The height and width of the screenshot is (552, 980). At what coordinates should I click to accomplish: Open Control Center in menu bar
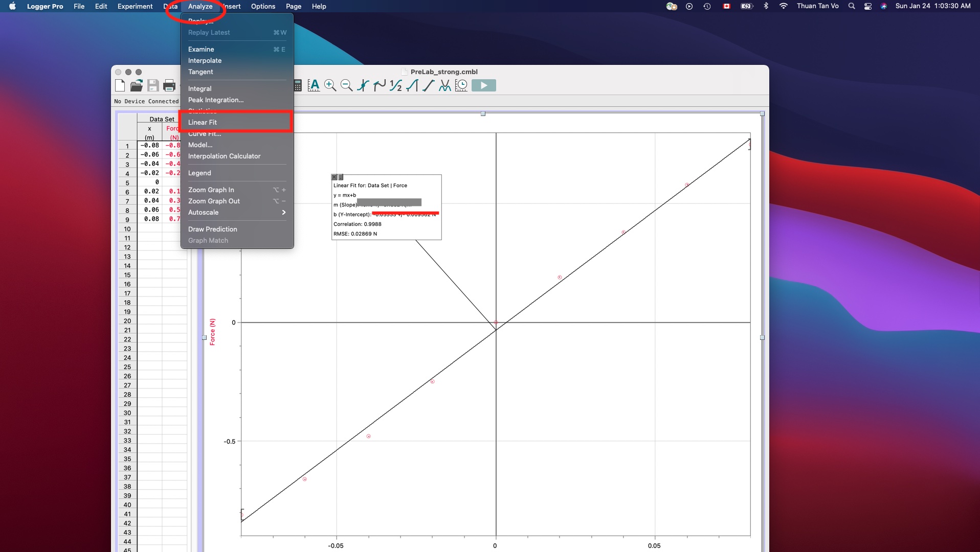868,6
